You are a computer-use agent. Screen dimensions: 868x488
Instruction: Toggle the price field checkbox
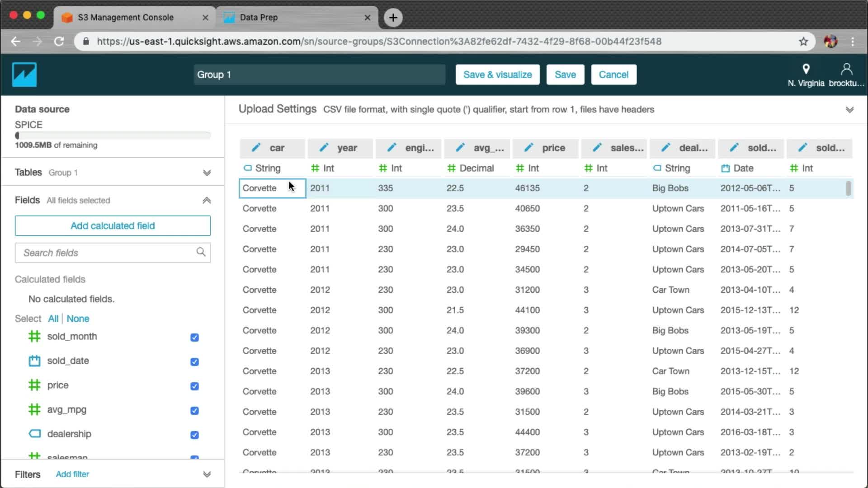(194, 386)
